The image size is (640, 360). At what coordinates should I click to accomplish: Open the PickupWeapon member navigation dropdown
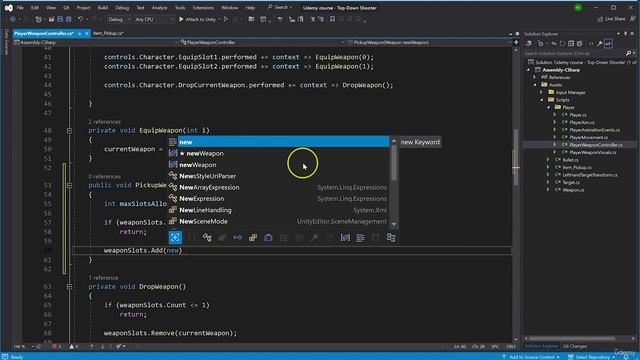click(x=429, y=42)
